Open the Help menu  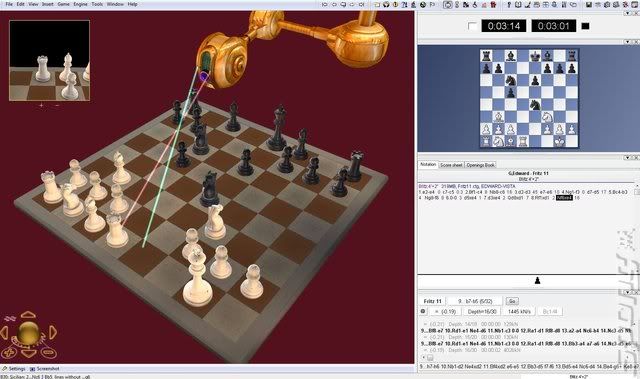click(132, 4)
